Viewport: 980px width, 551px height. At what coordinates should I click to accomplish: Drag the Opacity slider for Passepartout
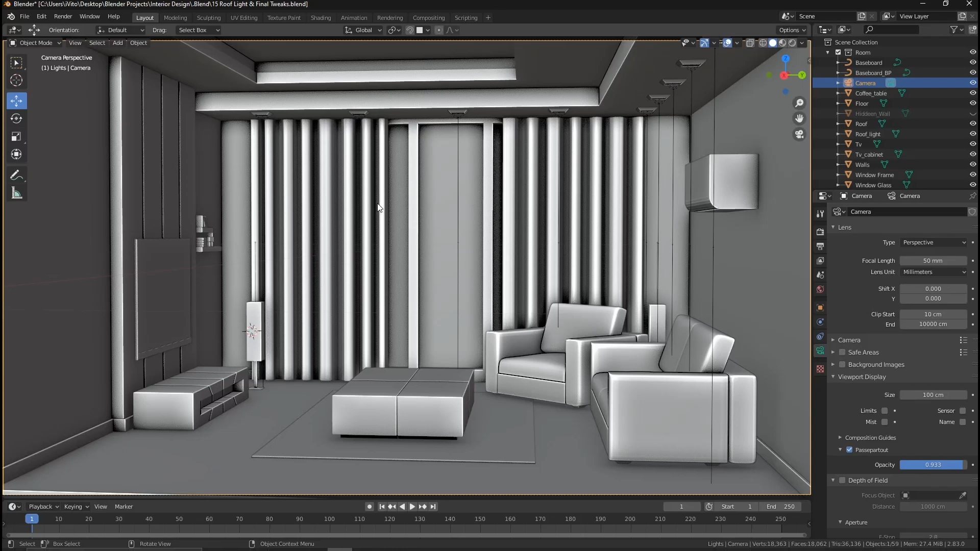[x=933, y=464]
